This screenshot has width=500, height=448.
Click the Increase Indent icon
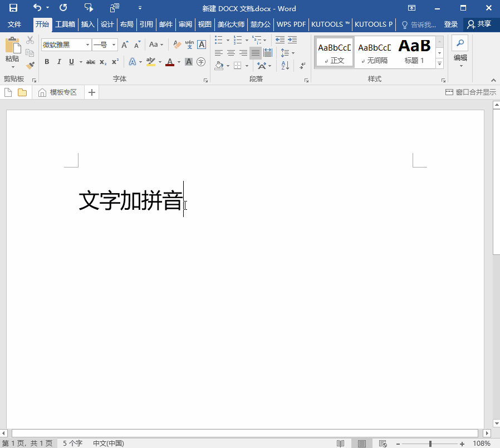tap(292, 40)
